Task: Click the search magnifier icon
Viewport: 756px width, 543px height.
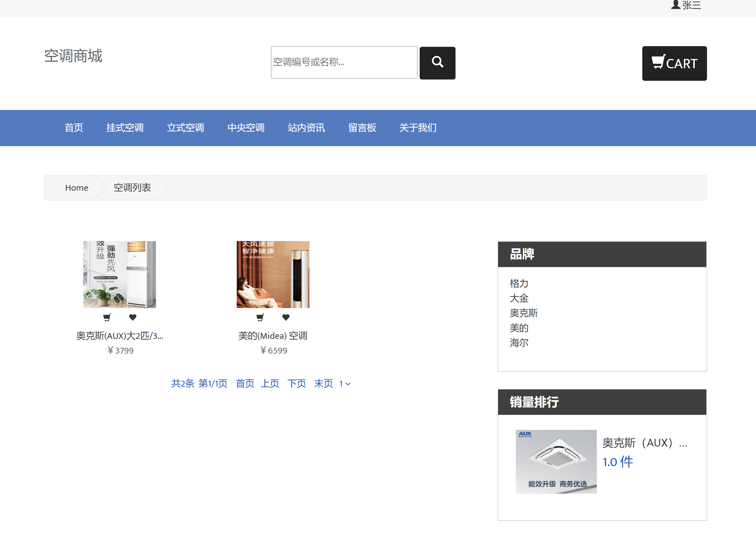Action: tap(437, 63)
